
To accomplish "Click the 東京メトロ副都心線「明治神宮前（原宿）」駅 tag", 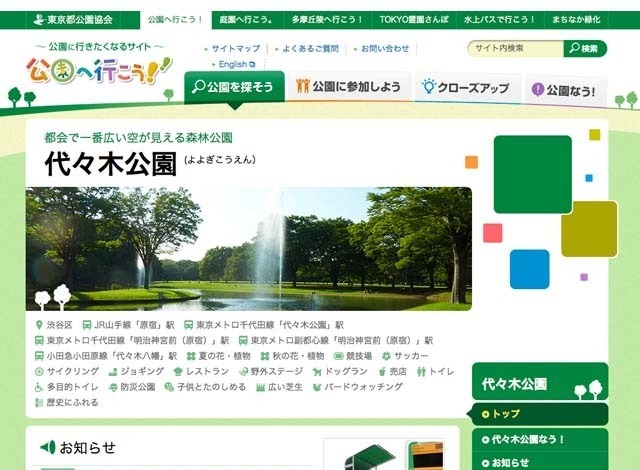I will [x=336, y=340].
